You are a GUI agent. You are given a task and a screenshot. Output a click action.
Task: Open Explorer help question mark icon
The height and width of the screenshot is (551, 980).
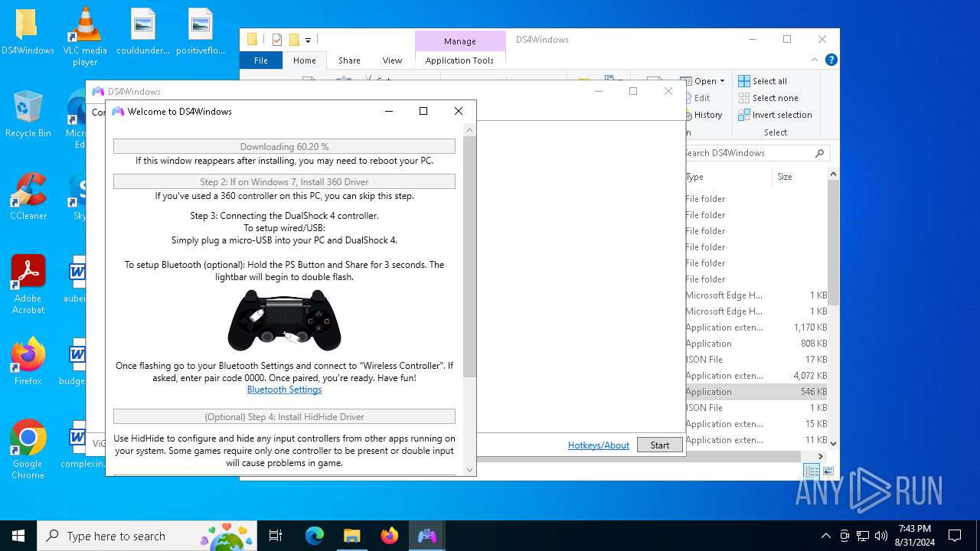click(831, 60)
